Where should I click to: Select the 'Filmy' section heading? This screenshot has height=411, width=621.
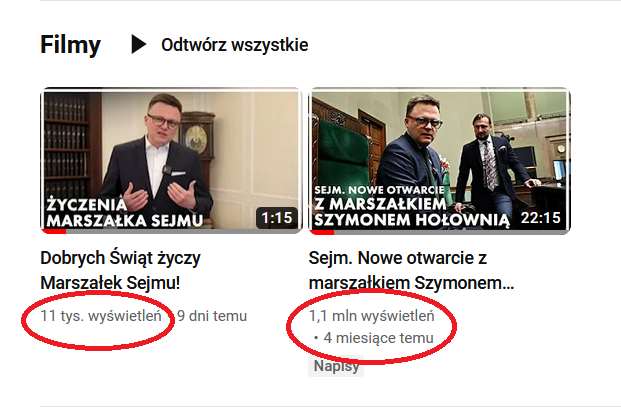click(x=70, y=44)
